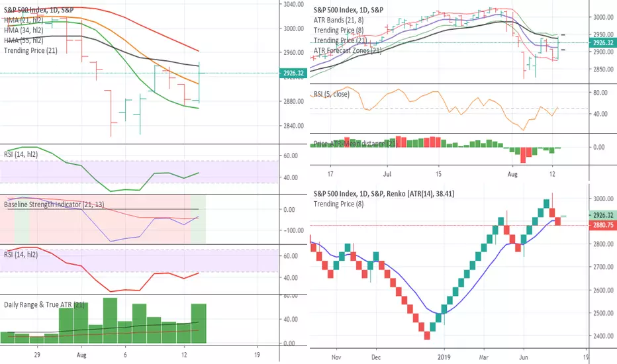Viewport: 617px width, 364px height.
Task: Click the green 2926.32 tag on Renko chart
Action: pos(603,215)
